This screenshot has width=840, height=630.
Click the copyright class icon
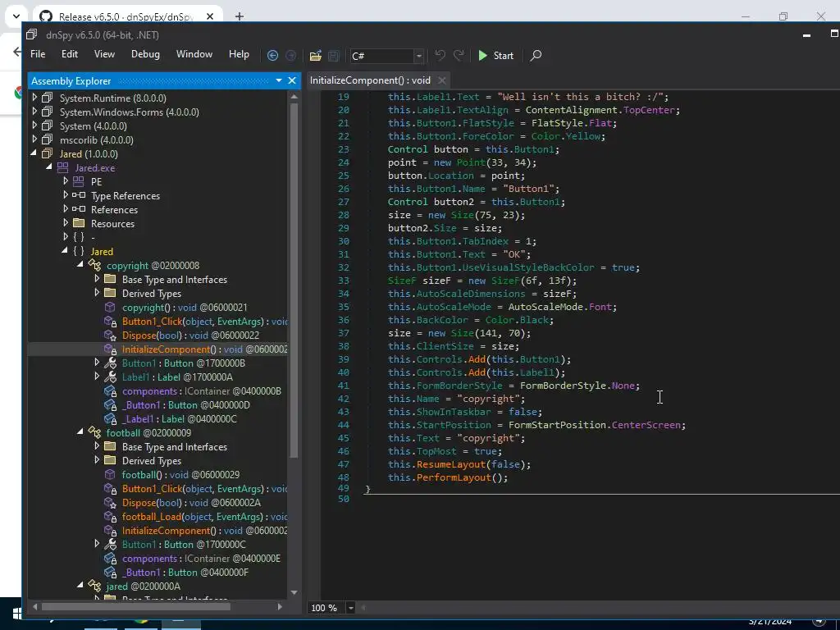pyautogui.click(x=94, y=265)
